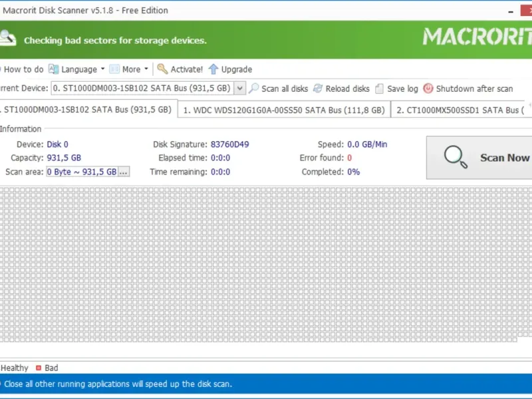Click Time remaining value 0:0:0
532x399 pixels.
(221, 172)
